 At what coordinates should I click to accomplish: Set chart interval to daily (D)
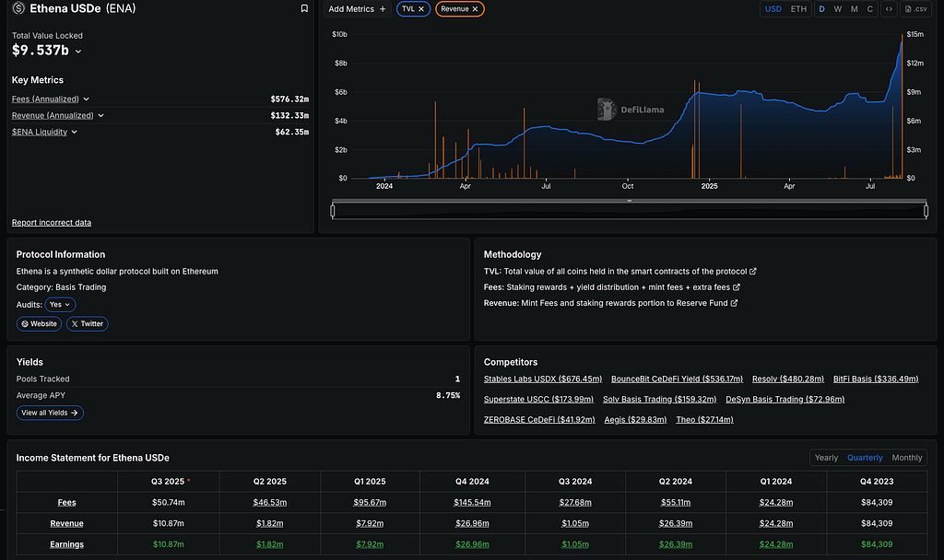click(821, 9)
